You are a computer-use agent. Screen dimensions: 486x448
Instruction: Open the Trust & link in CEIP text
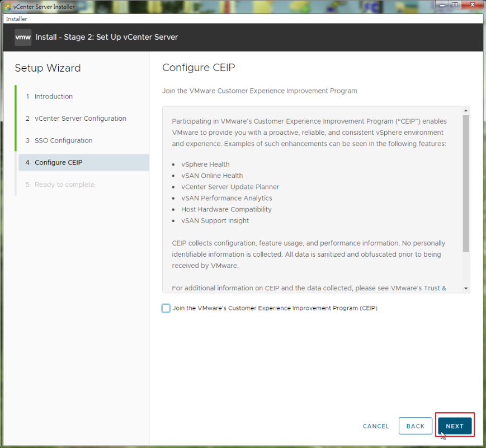[435, 288]
